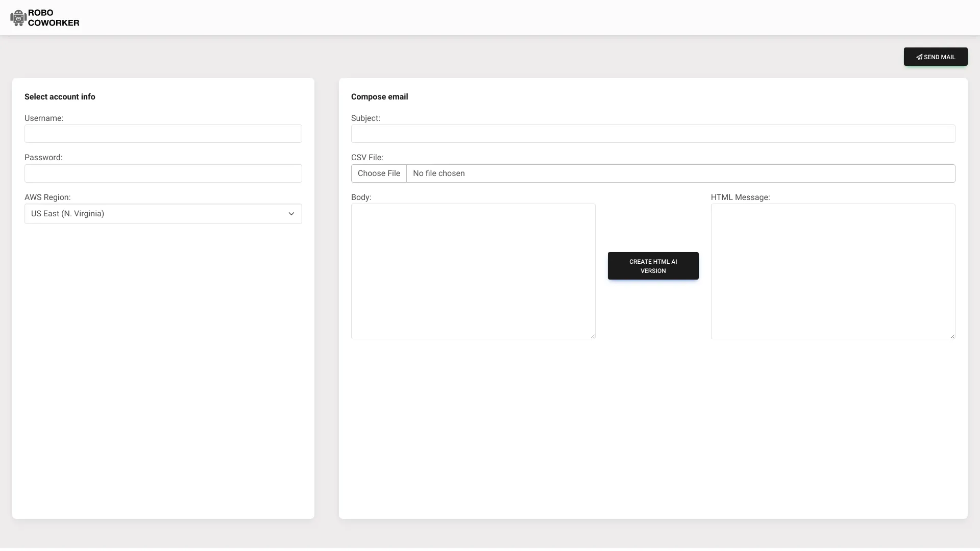Image resolution: width=980 pixels, height=551 pixels.
Task: Click the HTML Message textarea resize handle
Action: click(x=952, y=336)
